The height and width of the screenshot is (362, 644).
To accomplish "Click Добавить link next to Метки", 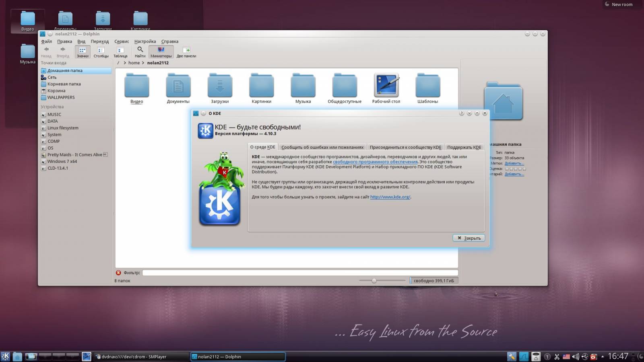I will [x=514, y=163].
